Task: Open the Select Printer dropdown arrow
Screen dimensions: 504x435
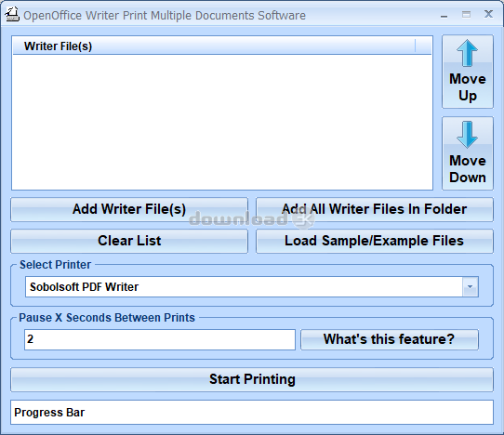Action: click(x=470, y=286)
